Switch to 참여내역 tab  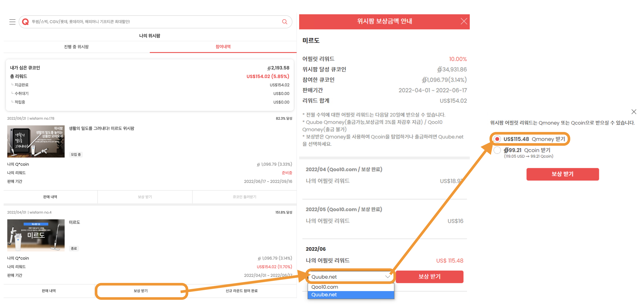pyautogui.click(x=223, y=47)
